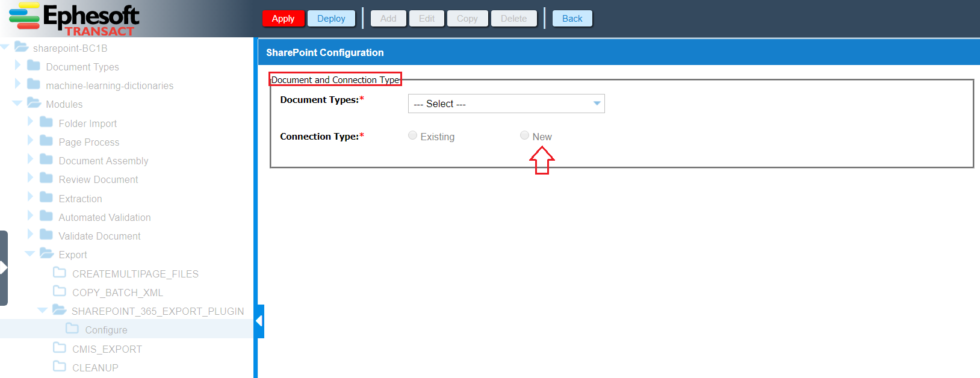Select the Document Assembly tree label
Image resolution: width=980 pixels, height=378 pixels.
[104, 161]
